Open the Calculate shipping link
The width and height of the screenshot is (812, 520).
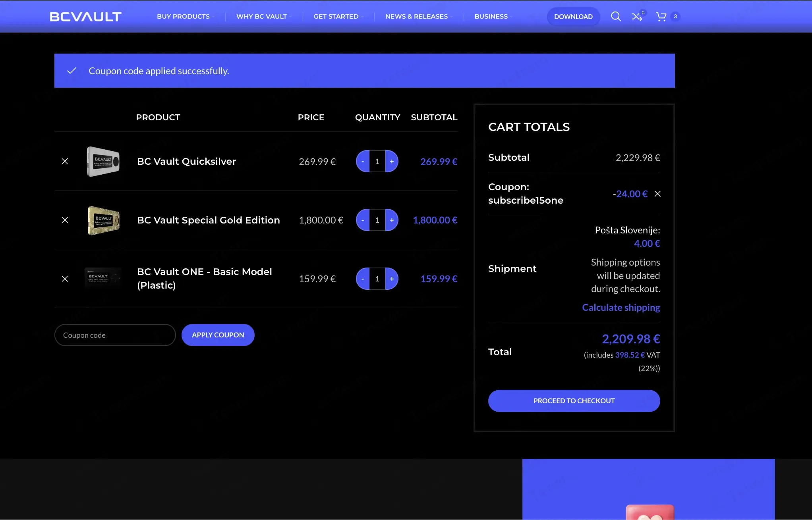tap(621, 308)
